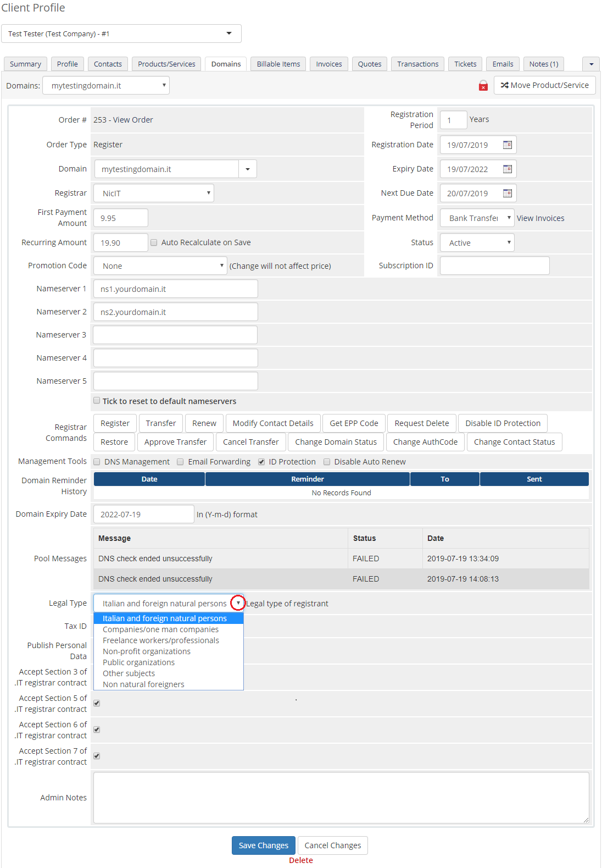Open the Registrar NicIT dropdown
Screen dimensions: 602x868
(x=154, y=193)
